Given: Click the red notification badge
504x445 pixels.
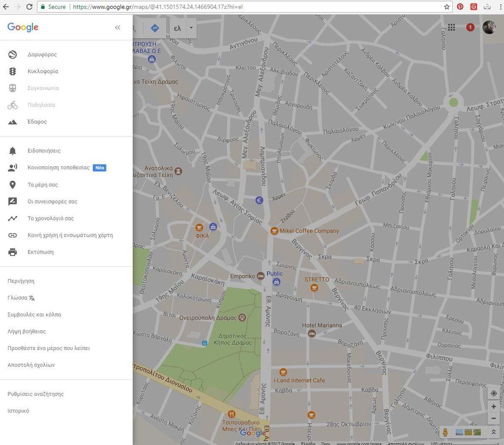Looking at the screenshot, I should click(470, 28).
